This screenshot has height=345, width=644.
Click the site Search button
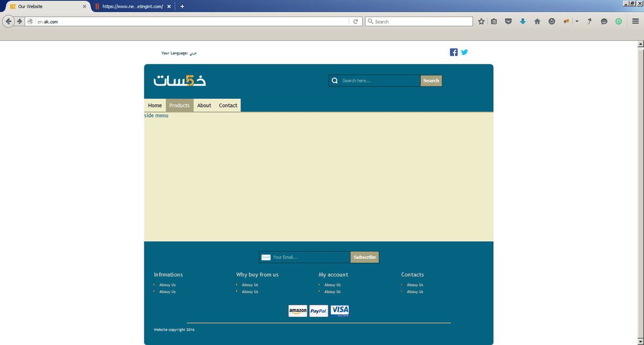431,81
